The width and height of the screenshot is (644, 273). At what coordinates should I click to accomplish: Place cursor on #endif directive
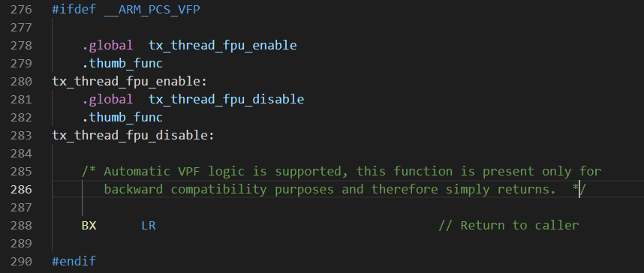click(74, 262)
